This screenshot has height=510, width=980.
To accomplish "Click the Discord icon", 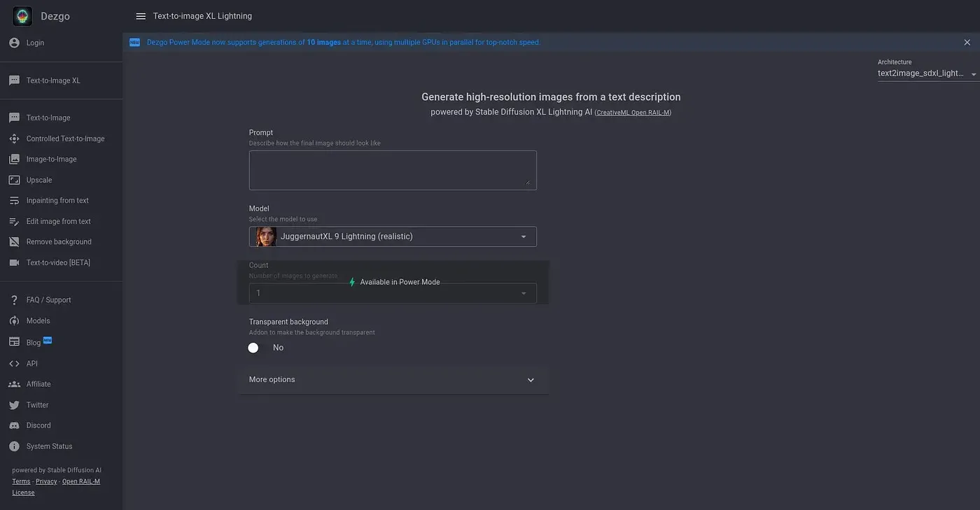I will 14,425.
